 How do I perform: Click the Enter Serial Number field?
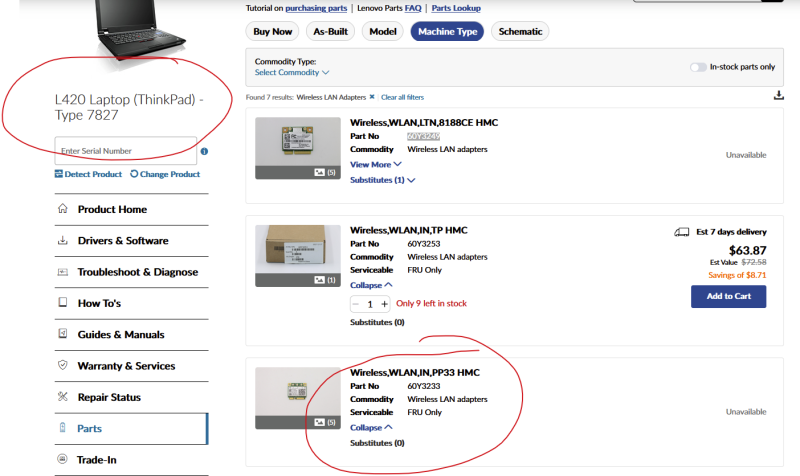pos(126,151)
